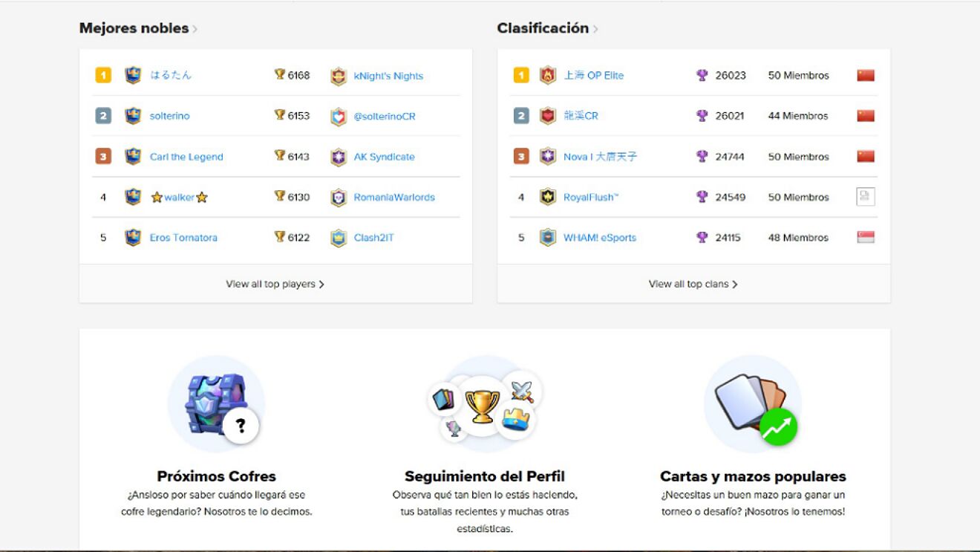Click the Seguimiento del Perfil trophy icon

[482, 405]
